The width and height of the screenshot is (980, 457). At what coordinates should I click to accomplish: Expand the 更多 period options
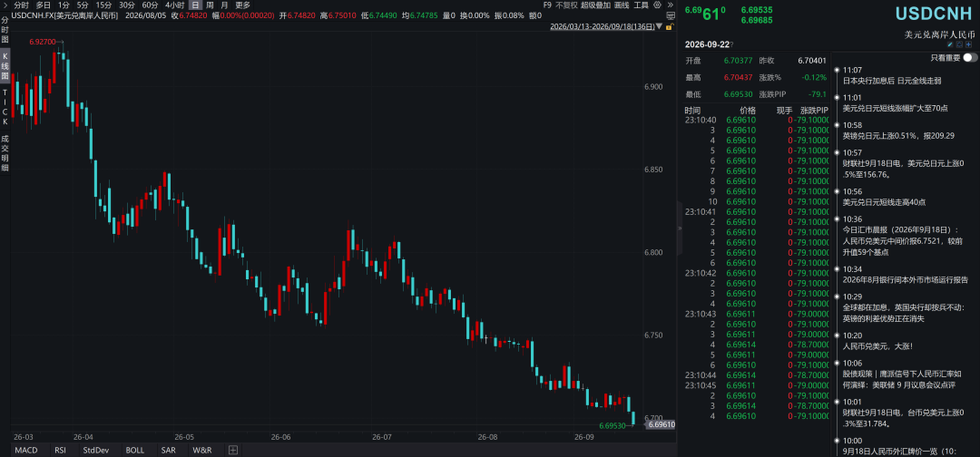click(242, 5)
